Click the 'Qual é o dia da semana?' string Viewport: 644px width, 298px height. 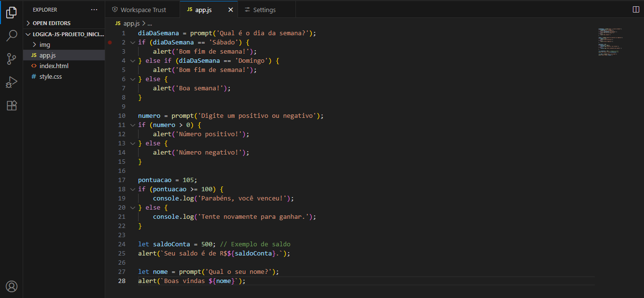click(262, 33)
